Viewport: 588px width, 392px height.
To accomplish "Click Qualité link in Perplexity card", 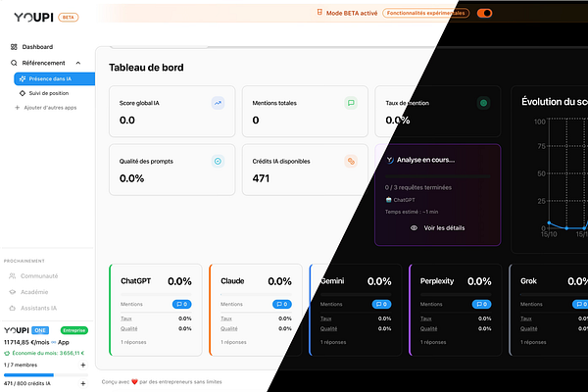I will pos(428,328).
